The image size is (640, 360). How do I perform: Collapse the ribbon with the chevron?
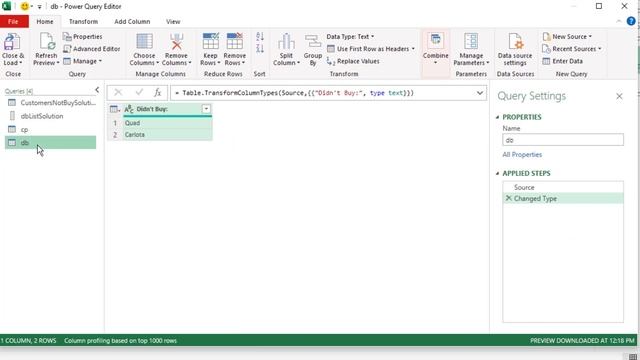[x=619, y=21]
